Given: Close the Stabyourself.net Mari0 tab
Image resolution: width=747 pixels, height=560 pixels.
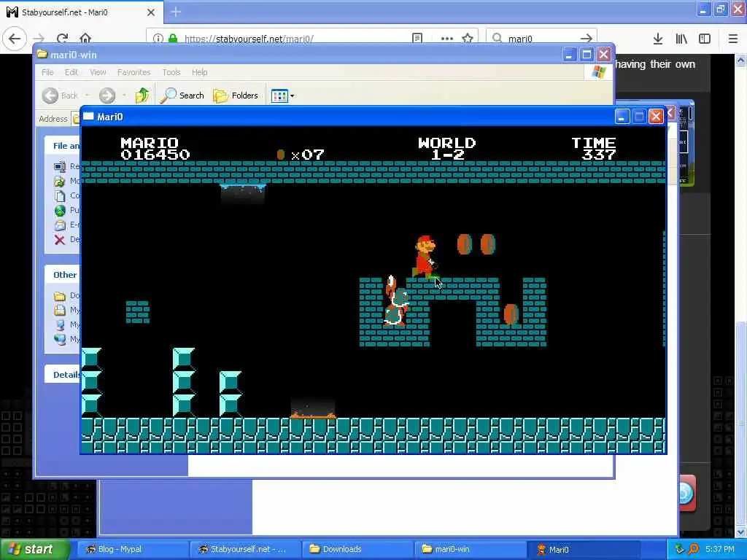Looking at the screenshot, I should tap(151, 12).
